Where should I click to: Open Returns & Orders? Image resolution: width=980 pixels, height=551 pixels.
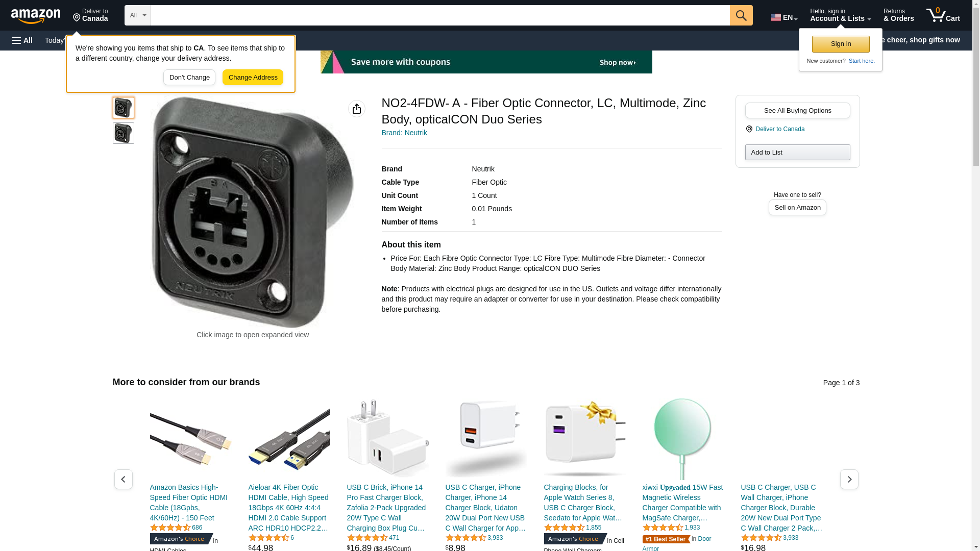(x=898, y=15)
